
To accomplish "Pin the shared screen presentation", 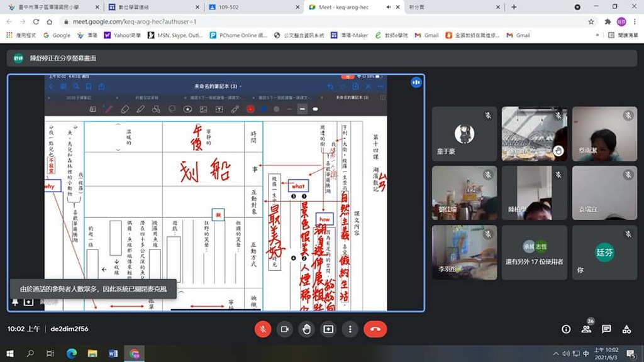I will tap(15, 302).
